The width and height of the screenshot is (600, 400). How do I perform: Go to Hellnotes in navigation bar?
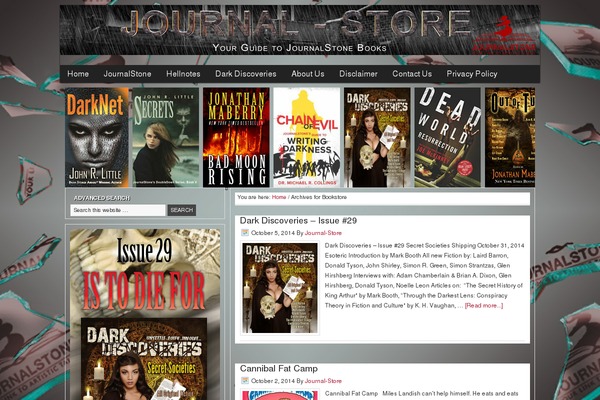(183, 74)
